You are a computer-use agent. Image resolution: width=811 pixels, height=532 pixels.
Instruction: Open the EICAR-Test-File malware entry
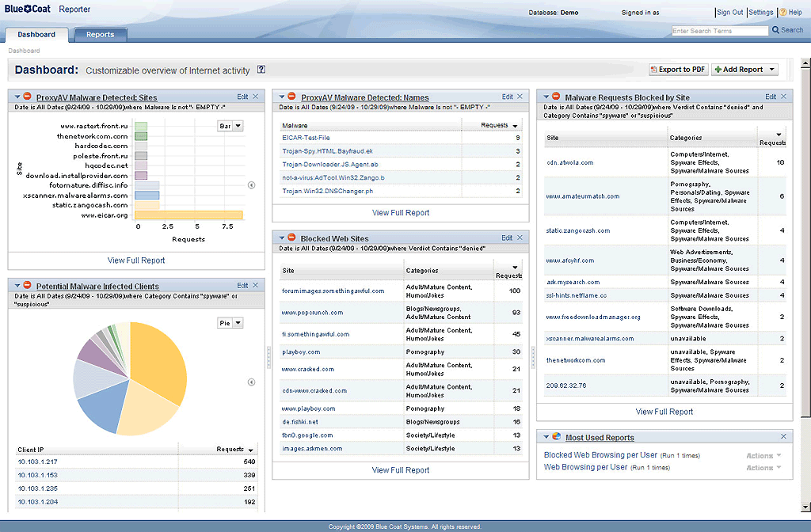tap(306, 138)
